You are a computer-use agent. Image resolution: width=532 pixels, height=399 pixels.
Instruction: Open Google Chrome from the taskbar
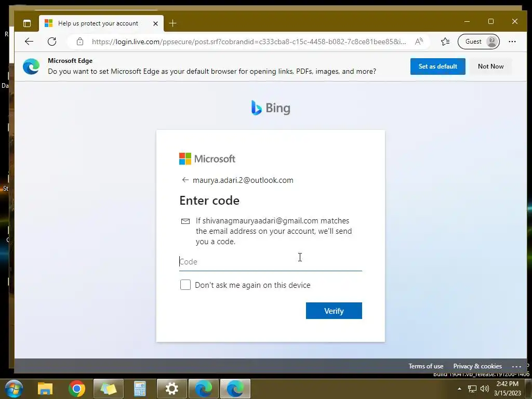(77, 389)
